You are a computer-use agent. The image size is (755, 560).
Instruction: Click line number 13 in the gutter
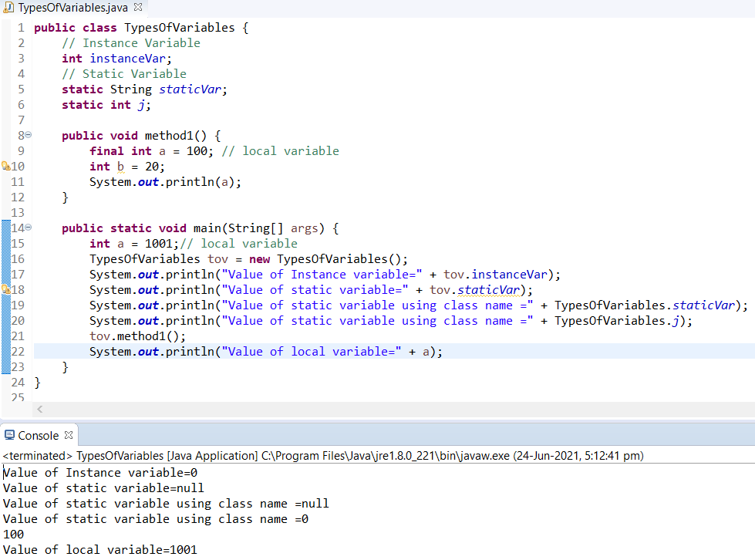tap(18, 213)
